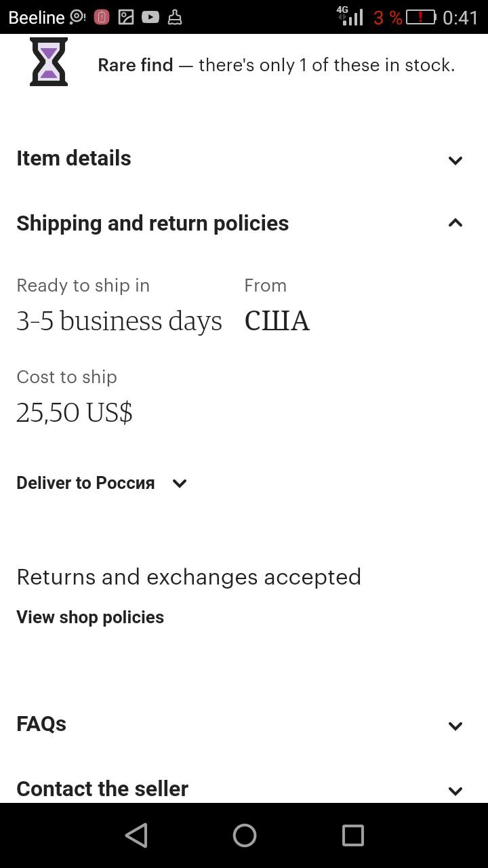This screenshot has height=868, width=488.
Task: Tap the Shipping and return policies heading
Action: coord(152,223)
